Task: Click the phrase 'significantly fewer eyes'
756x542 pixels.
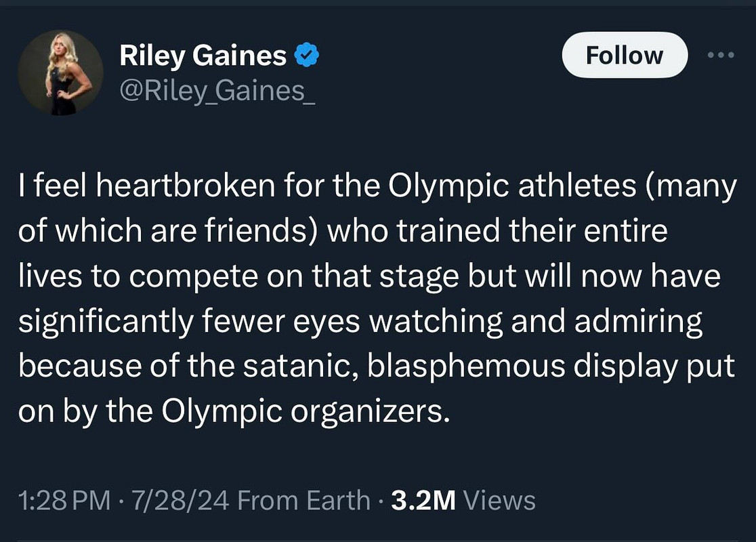Action: (x=190, y=322)
